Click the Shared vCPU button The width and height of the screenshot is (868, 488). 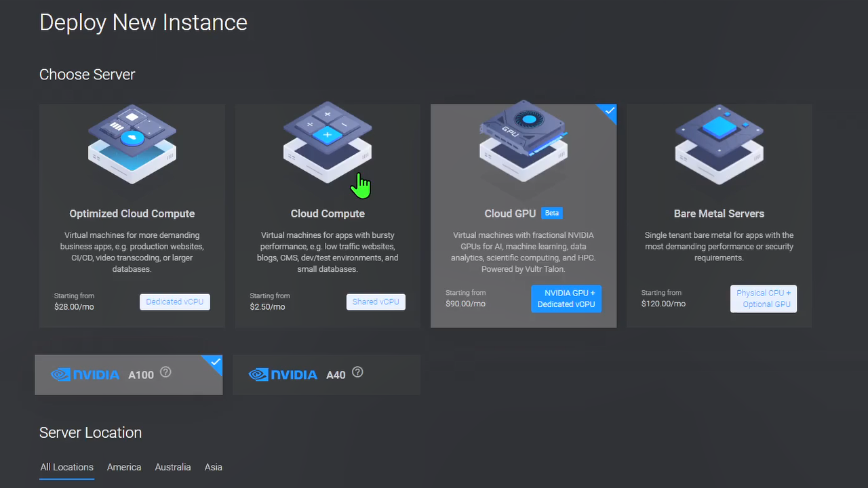tap(376, 302)
